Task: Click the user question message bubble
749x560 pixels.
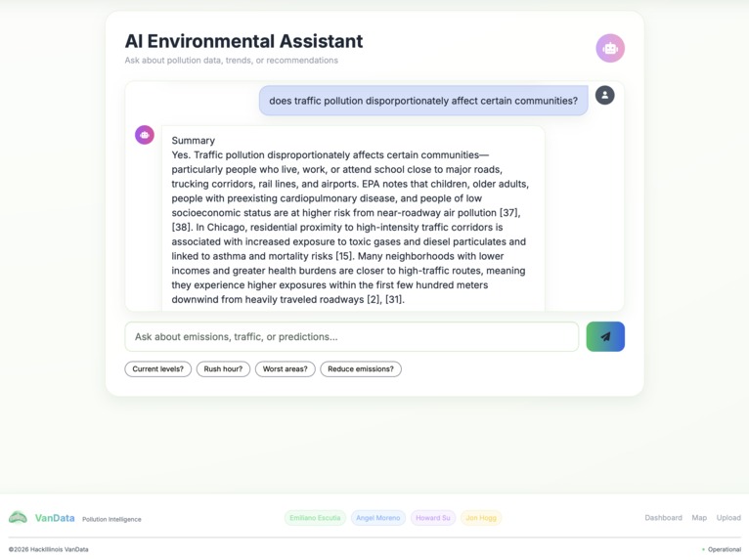Action: coord(423,101)
